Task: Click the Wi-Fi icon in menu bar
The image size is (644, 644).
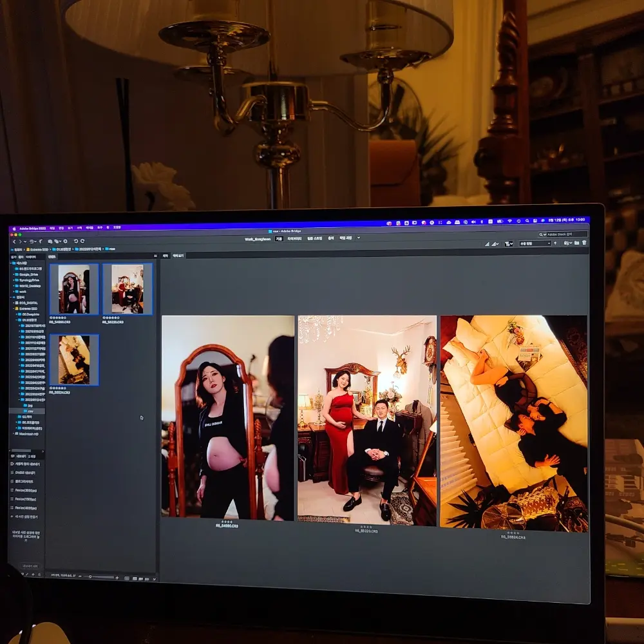Action: 509,221
